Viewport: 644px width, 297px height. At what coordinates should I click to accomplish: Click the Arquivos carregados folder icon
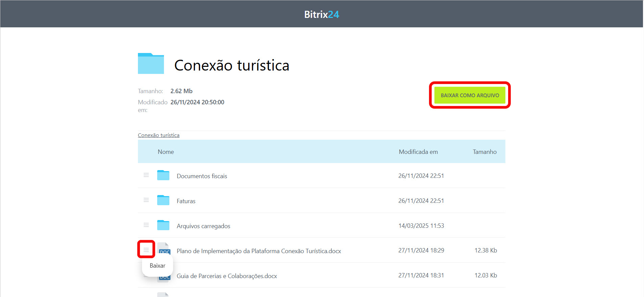[x=163, y=225]
